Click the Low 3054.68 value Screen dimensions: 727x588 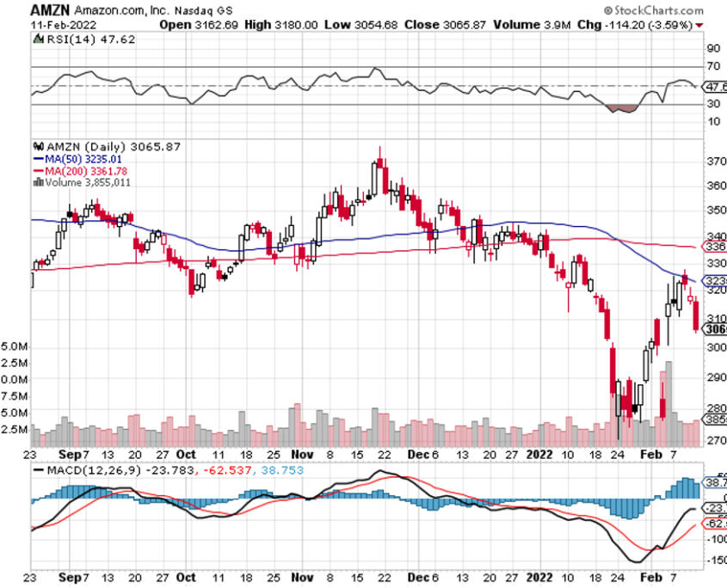pyautogui.click(x=360, y=25)
